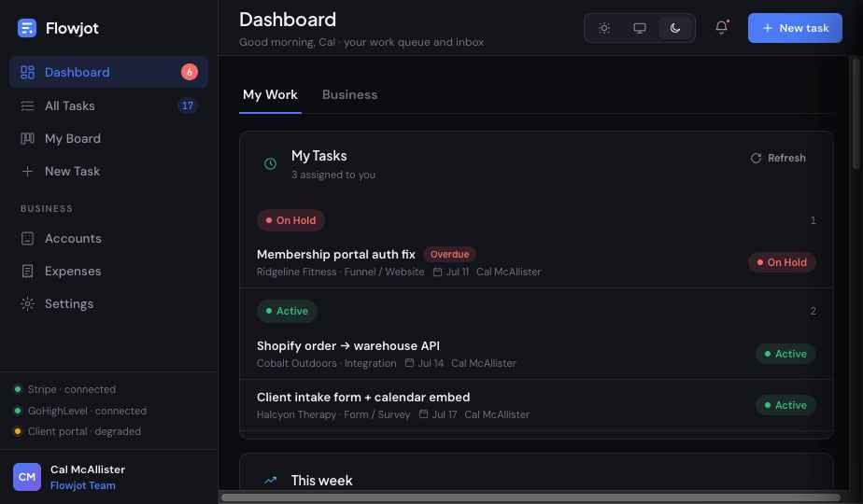Open All Tasks in the sidebar

[108, 105]
